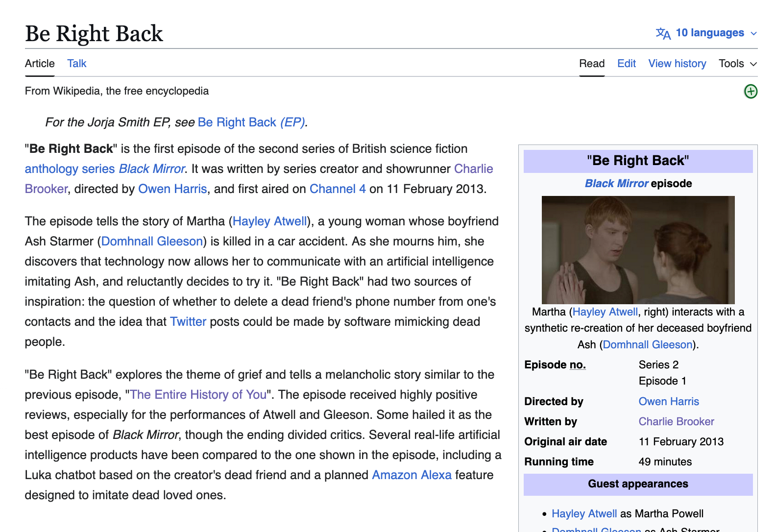Open the Edit tab
Image resolution: width=776 pixels, height=532 pixels.
point(626,64)
